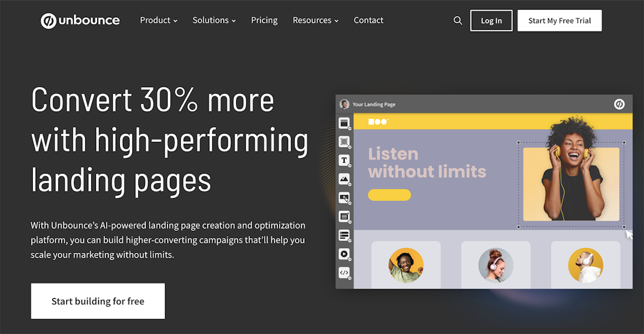Open the Product menu

pyautogui.click(x=159, y=20)
